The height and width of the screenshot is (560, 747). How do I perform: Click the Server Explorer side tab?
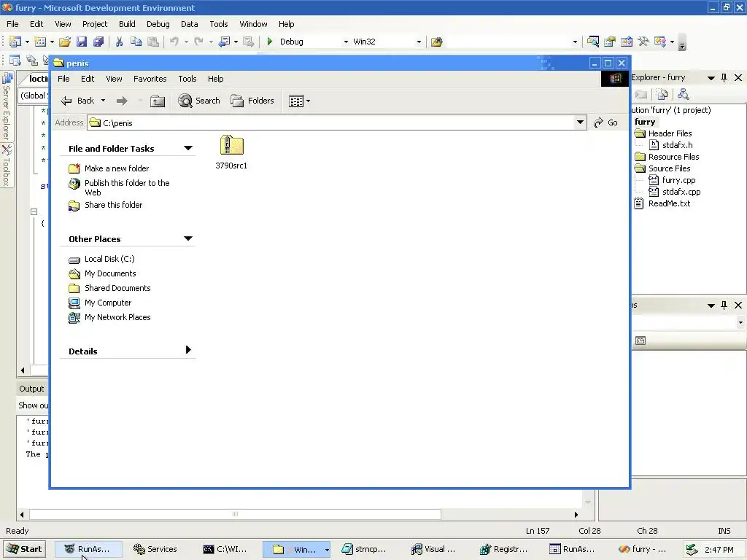click(x=7, y=106)
